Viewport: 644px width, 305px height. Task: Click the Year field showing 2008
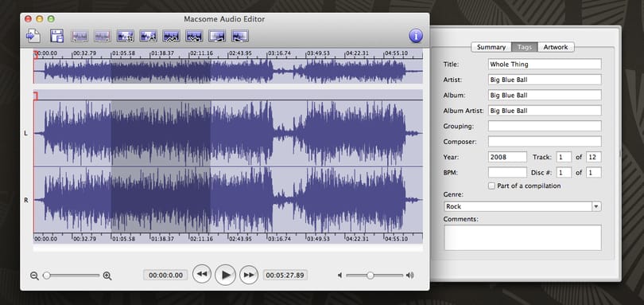tap(507, 157)
